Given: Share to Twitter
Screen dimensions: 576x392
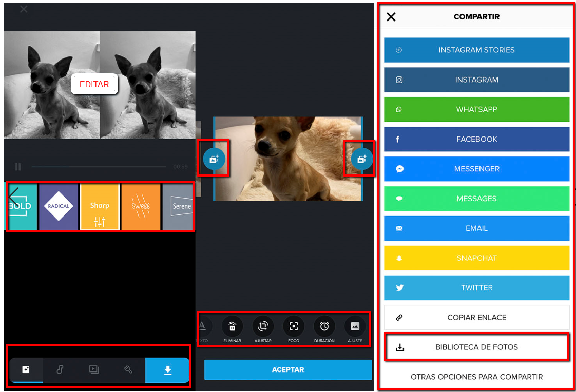Looking at the screenshot, I should 477,288.
